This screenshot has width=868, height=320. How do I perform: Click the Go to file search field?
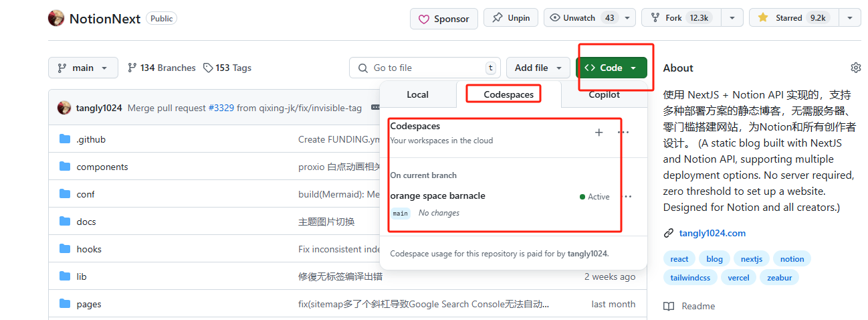pyautogui.click(x=425, y=68)
